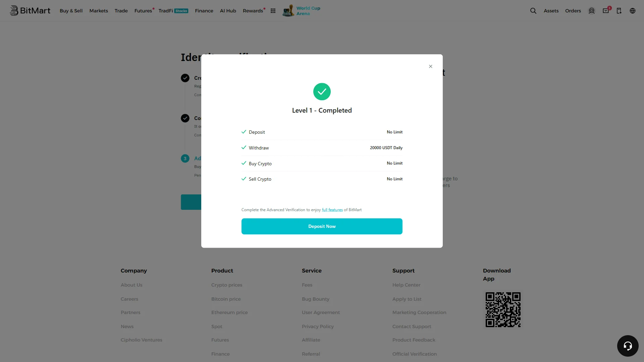Open the Markets menu
644x362 pixels.
point(99,11)
